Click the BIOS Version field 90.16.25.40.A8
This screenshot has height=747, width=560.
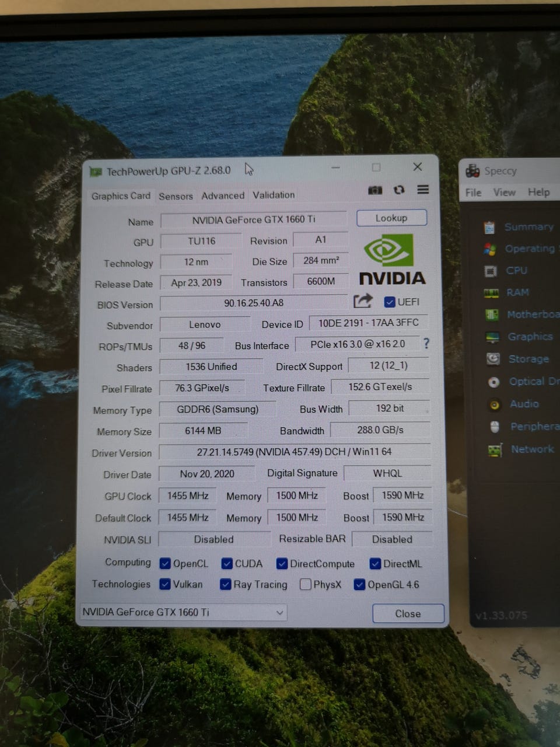point(253,303)
